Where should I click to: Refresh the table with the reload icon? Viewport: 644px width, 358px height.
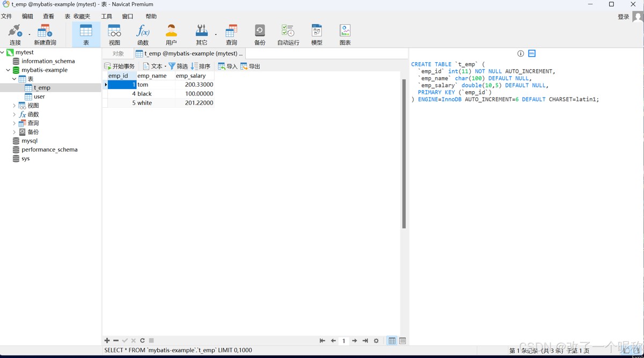142,340
